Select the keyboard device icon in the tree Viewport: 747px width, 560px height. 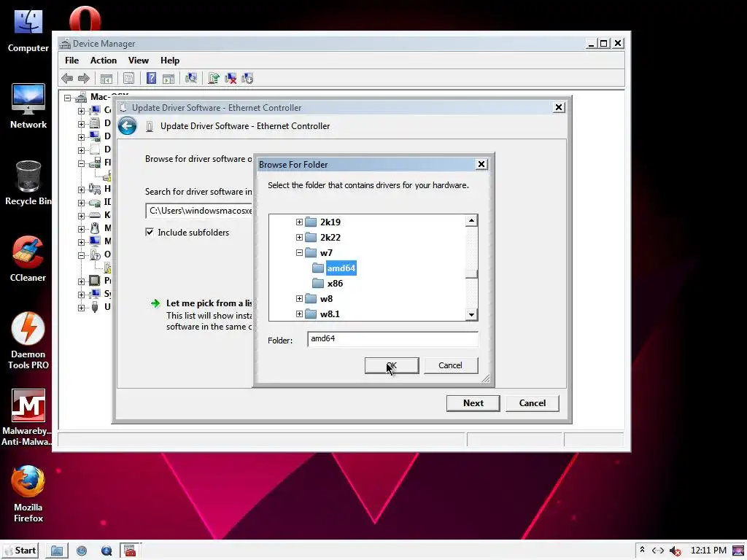[x=95, y=215]
